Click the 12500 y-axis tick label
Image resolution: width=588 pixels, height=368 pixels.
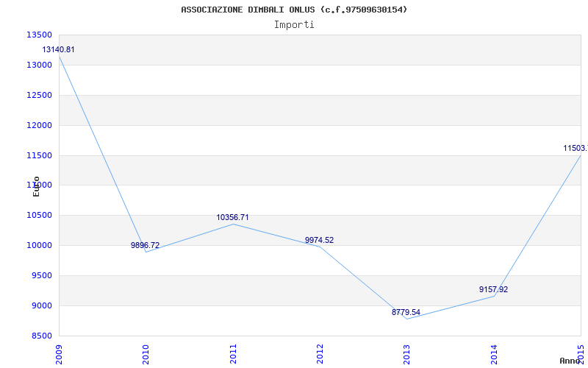coord(39,95)
